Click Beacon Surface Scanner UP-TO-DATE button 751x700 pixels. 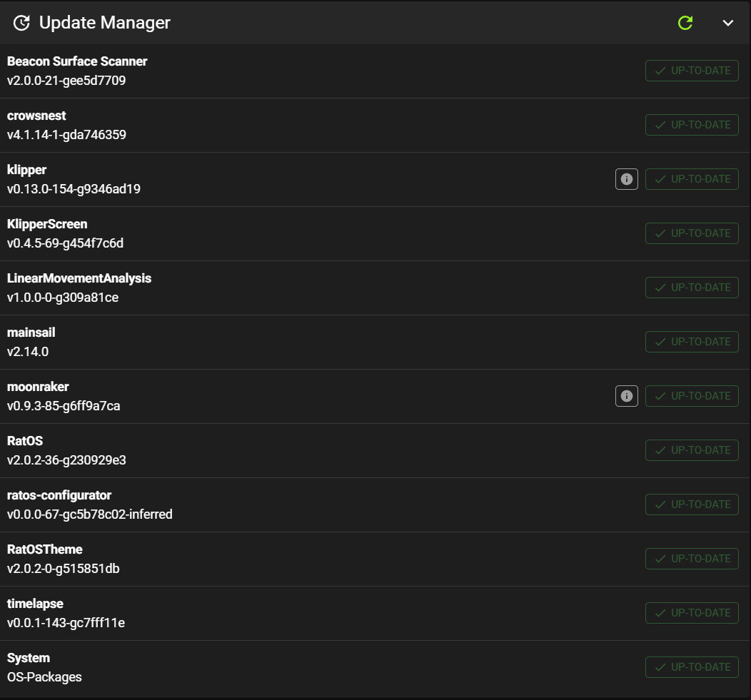[692, 71]
